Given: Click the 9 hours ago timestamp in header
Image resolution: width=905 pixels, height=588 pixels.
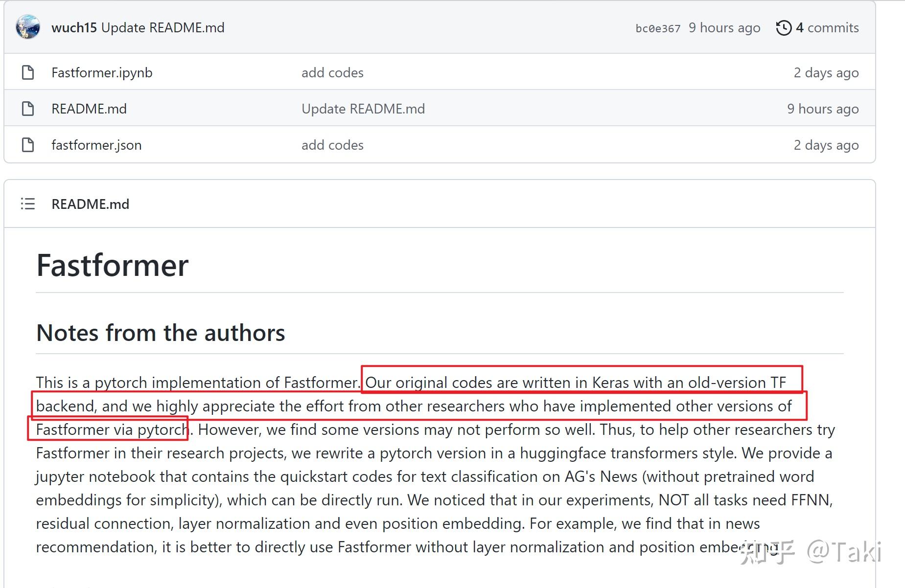Looking at the screenshot, I should coord(724,28).
